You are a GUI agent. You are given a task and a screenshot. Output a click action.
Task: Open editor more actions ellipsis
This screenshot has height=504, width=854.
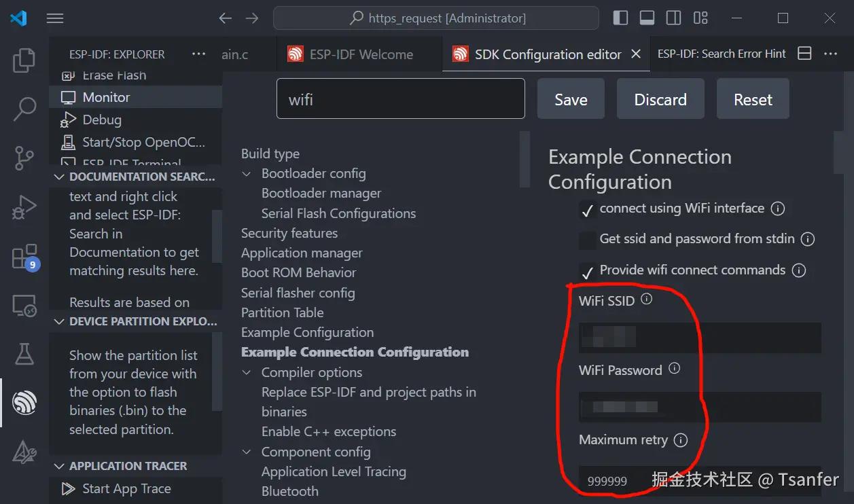[x=830, y=54]
